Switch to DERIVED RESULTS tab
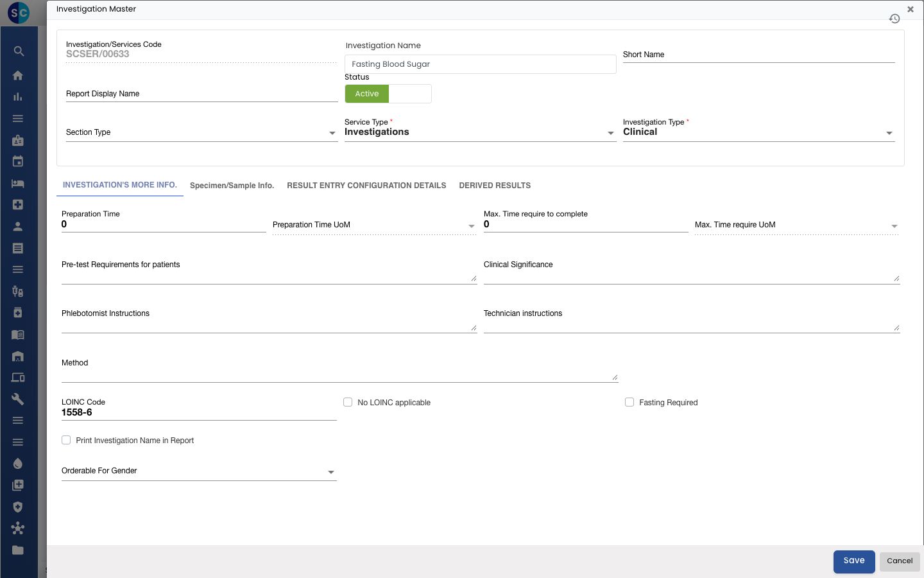924x578 pixels. (x=495, y=186)
